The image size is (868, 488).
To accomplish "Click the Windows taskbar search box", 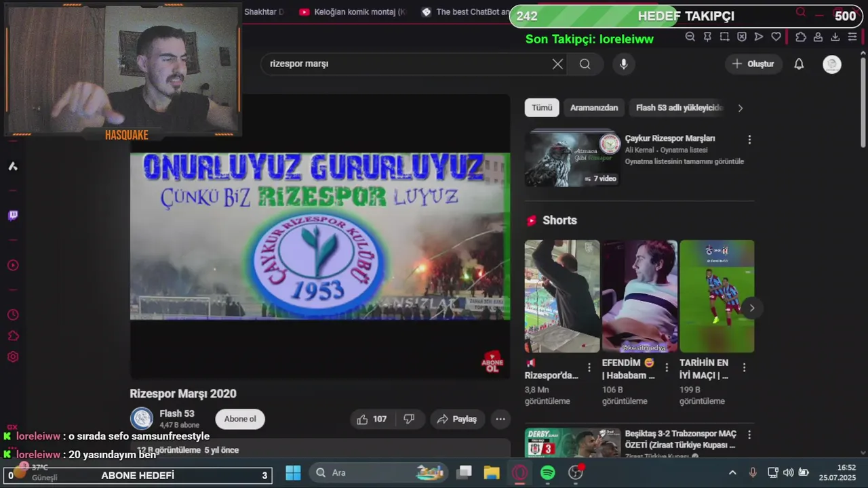I will point(378,473).
